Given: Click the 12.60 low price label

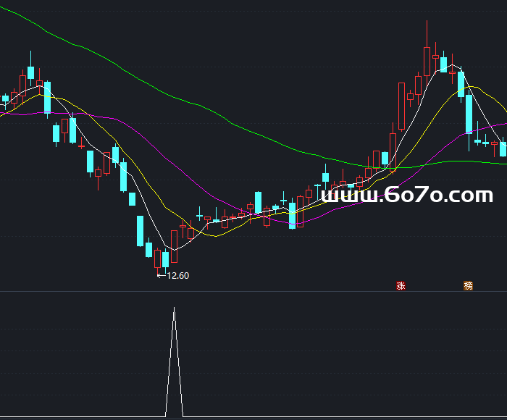Looking at the screenshot, I should [x=177, y=275].
